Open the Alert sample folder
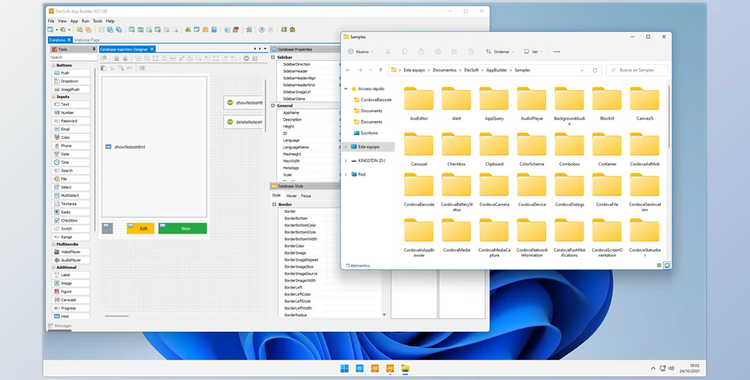Screen dimensions: 750x380 point(456,103)
